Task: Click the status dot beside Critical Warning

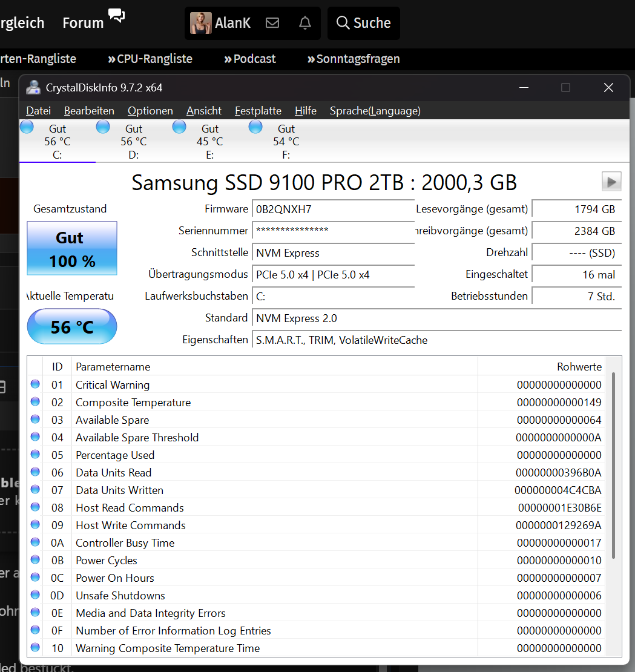Action: [35, 384]
